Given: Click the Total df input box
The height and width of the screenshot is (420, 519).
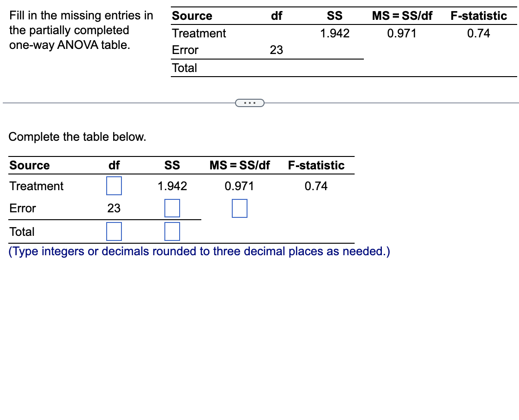Looking at the screenshot, I should (114, 231).
